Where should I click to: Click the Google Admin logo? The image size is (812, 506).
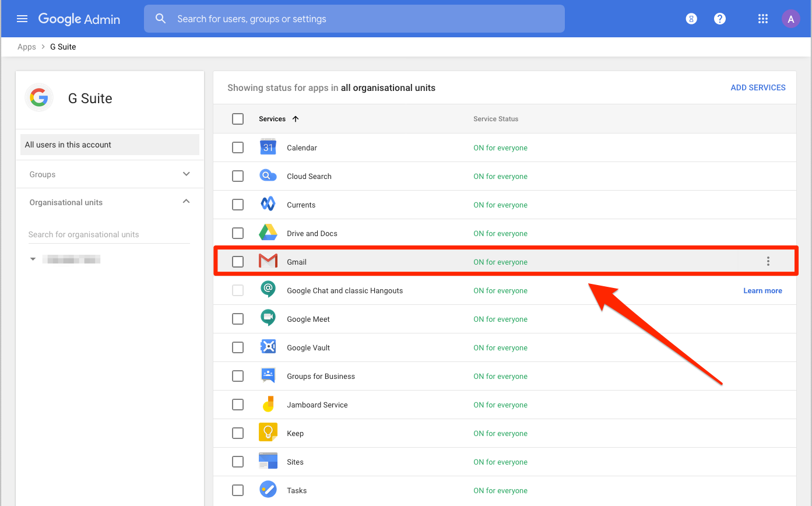79,19
